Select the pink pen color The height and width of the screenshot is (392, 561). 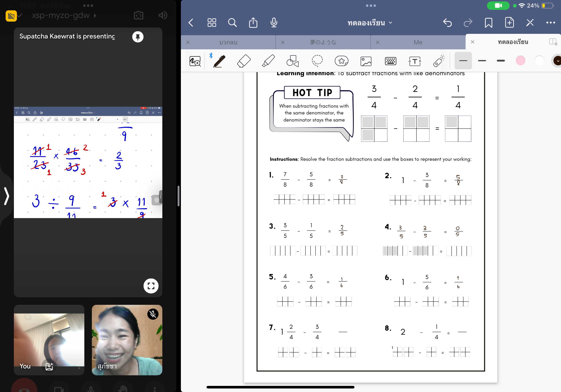[520, 61]
